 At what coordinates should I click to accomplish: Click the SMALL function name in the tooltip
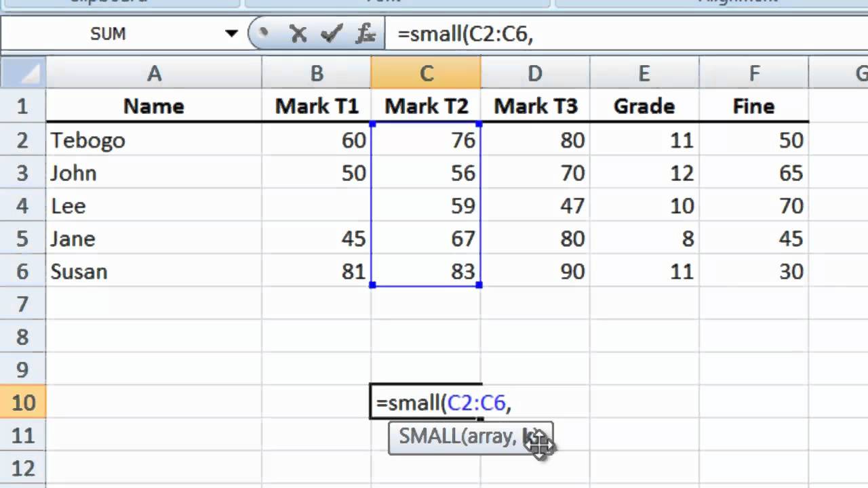point(429,436)
